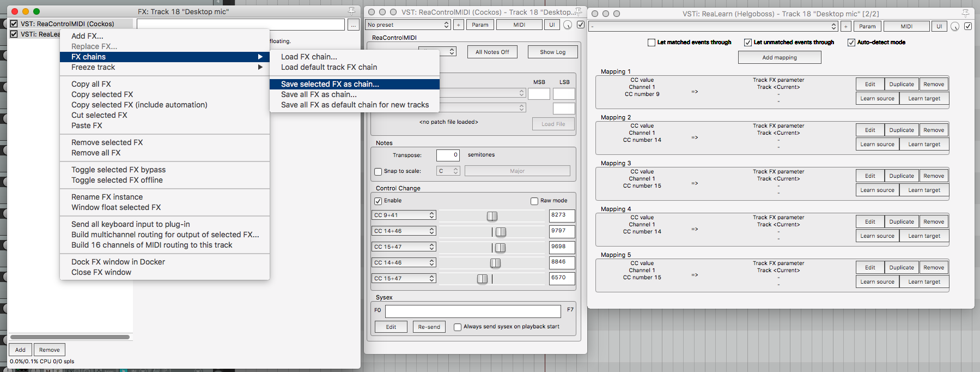The width and height of the screenshot is (980, 372).
Task: Enable Let matched events through
Action: 652,43
